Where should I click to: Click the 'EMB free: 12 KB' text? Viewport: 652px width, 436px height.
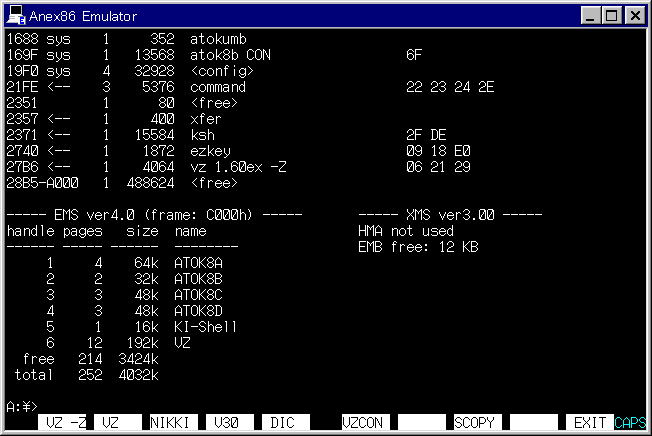(x=418, y=247)
